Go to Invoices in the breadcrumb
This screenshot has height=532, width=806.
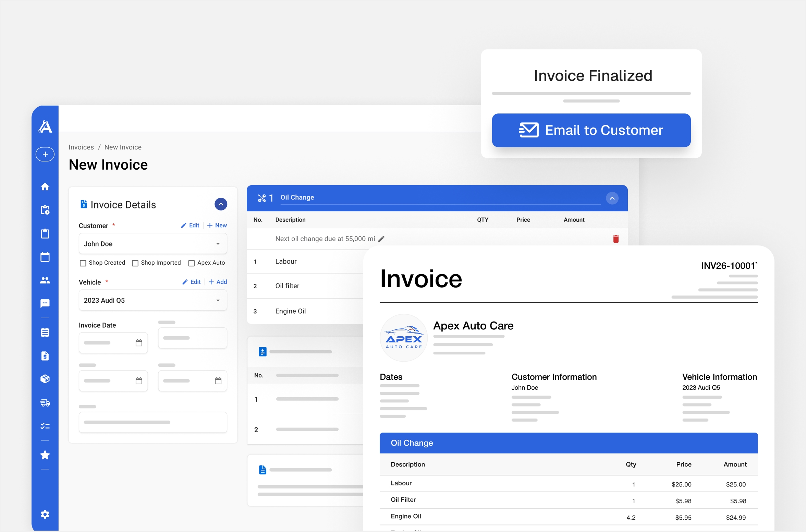tap(81, 147)
